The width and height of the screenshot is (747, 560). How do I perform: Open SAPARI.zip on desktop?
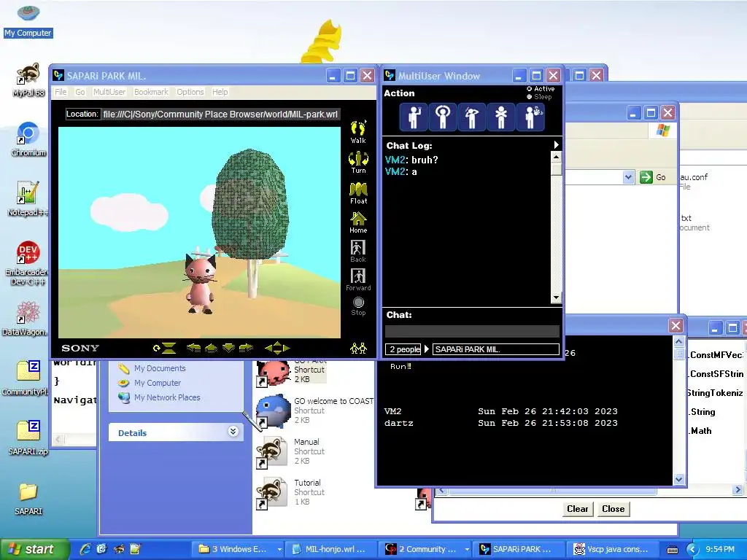[x=28, y=437]
